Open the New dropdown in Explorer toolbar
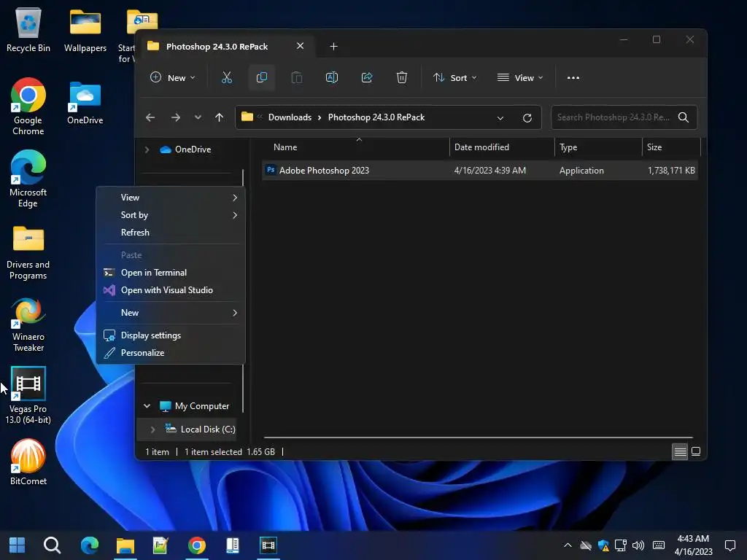Image resolution: width=747 pixels, height=560 pixels. tap(173, 77)
